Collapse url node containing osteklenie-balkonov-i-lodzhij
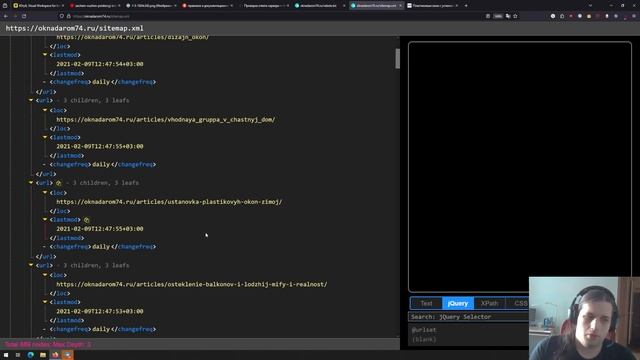 pyautogui.click(x=31, y=265)
